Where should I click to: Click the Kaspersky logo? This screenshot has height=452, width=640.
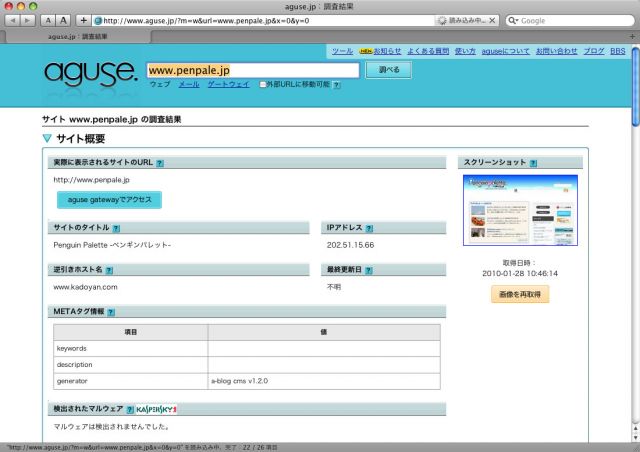click(x=156, y=409)
